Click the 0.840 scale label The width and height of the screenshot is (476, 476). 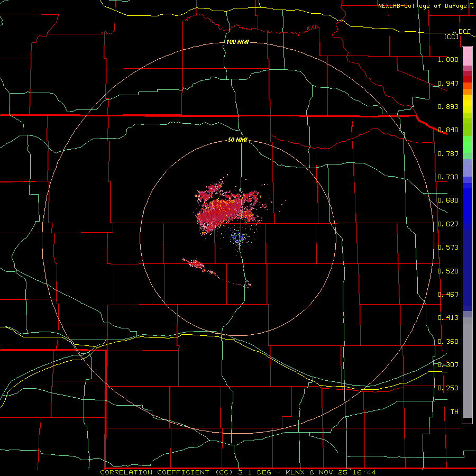(x=448, y=130)
